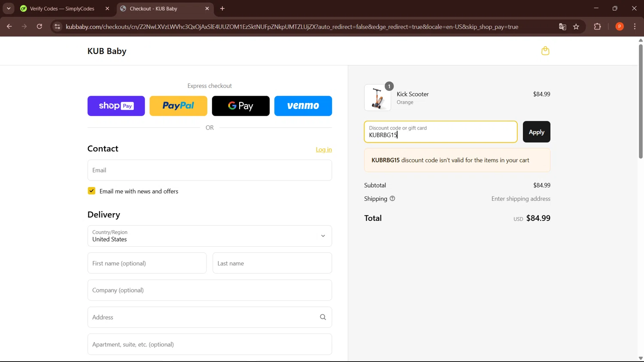Focus the Email input field

[210, 170]
